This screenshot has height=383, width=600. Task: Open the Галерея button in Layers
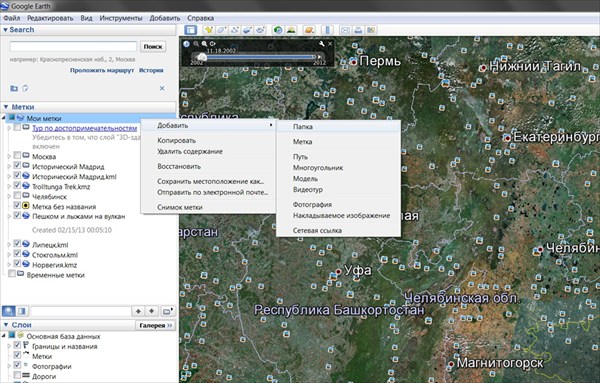pyautogui.click(x=155, y=325)
